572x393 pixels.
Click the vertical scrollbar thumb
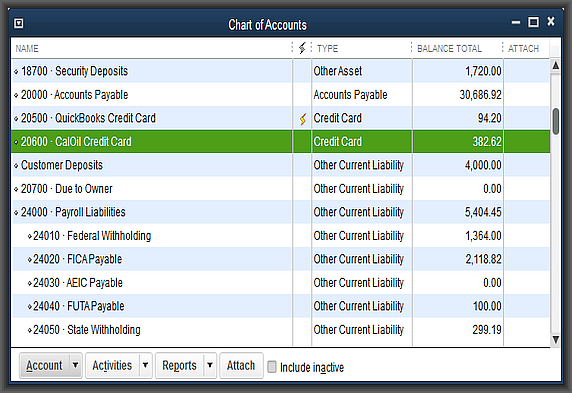click(x=556, y=122)
